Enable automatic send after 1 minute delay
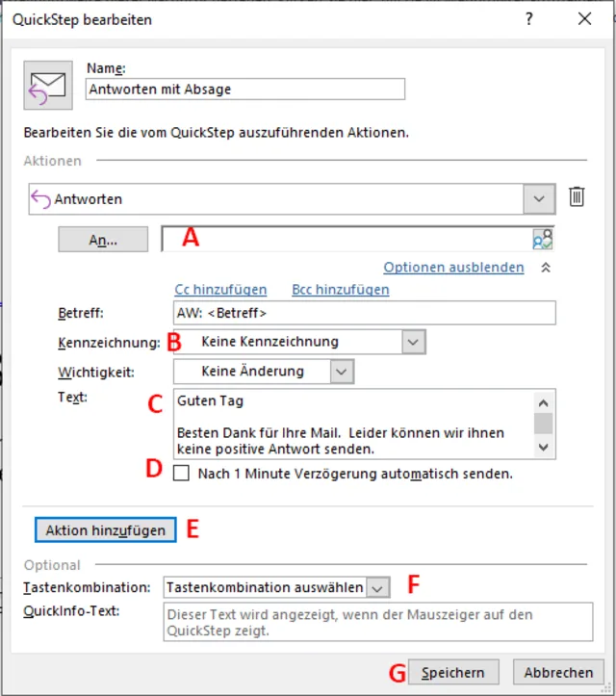The image size is (616, 696). tap(181, 474)
